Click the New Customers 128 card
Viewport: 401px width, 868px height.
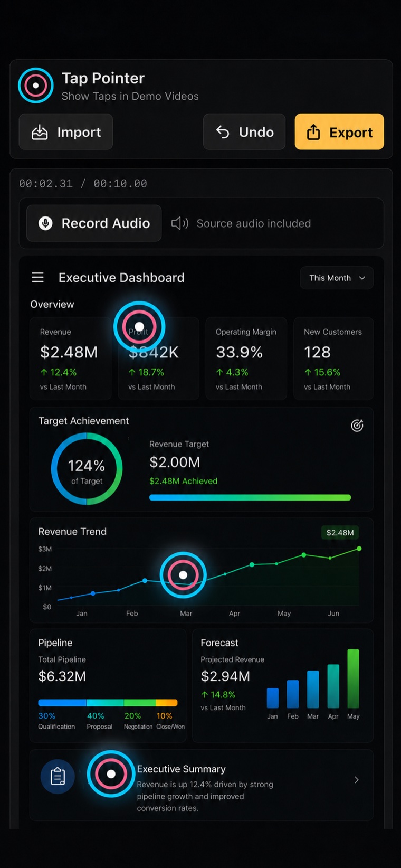(x=333, y=358)
